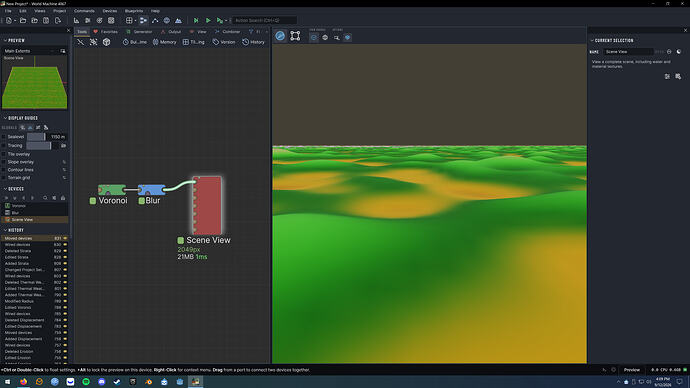This screenshot has height=388, width=690.
Task: Toggle the green status square beside Blur
Action: click(142, 201)
